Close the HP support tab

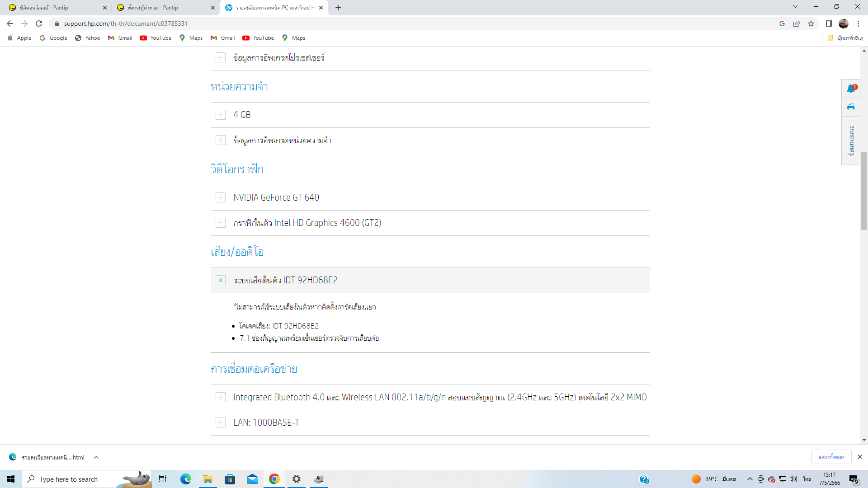coord(321,8)
